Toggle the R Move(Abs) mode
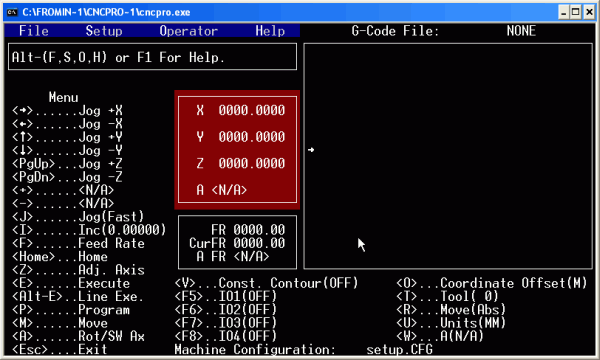 click(451, 310)
